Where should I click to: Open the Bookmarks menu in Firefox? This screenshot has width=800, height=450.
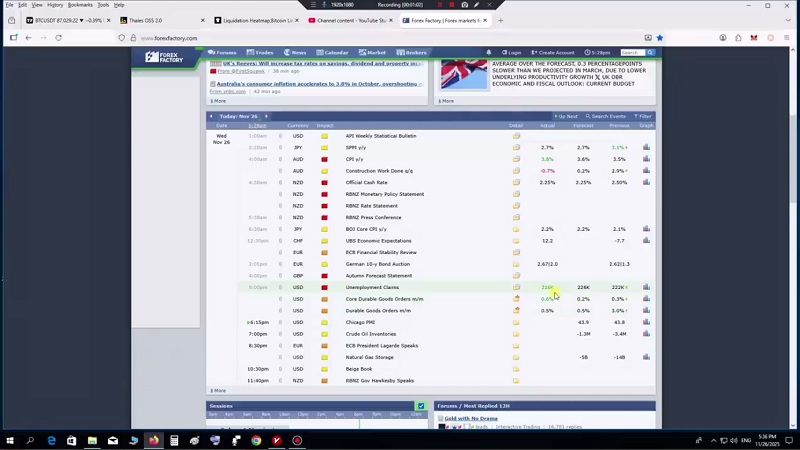80,5
